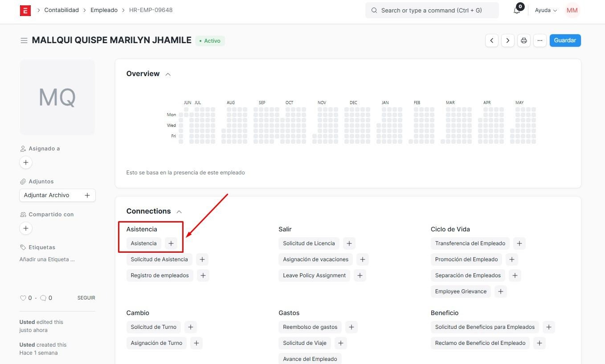
Task: Open Transferencia del Empleado connection
Action: [470, 243]
